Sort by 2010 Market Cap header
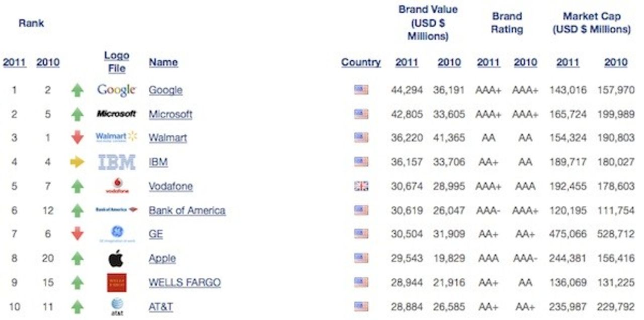The height and width of the screenshot is (320, 644). tap(616, 62)
